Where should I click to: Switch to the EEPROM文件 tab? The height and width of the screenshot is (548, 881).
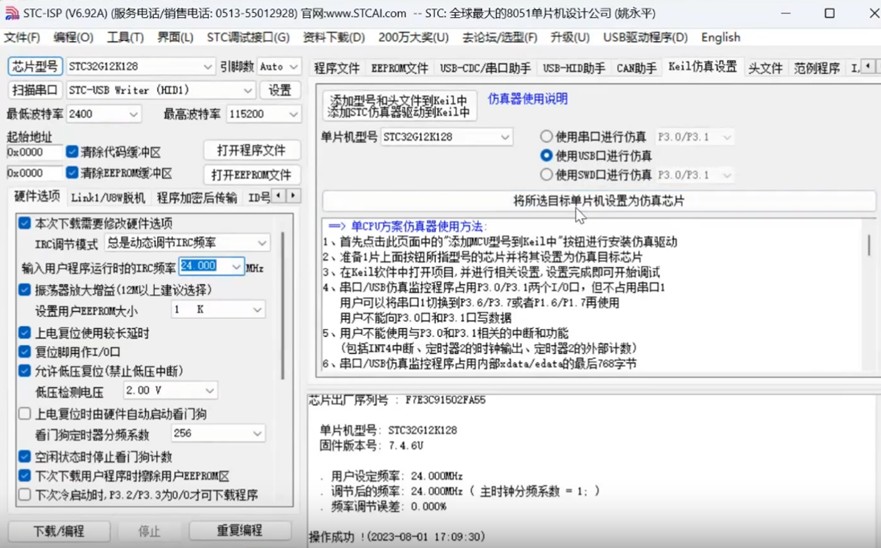[x=399, y=68]
